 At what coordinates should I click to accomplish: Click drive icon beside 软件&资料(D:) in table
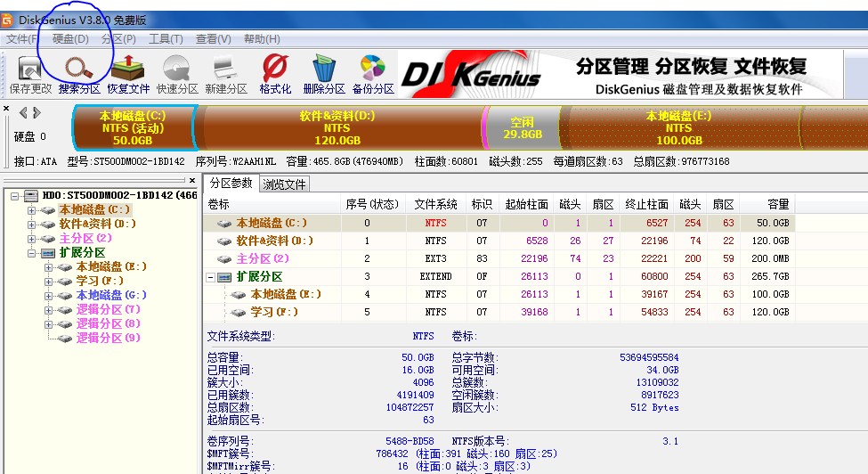[x=223, y=241]
